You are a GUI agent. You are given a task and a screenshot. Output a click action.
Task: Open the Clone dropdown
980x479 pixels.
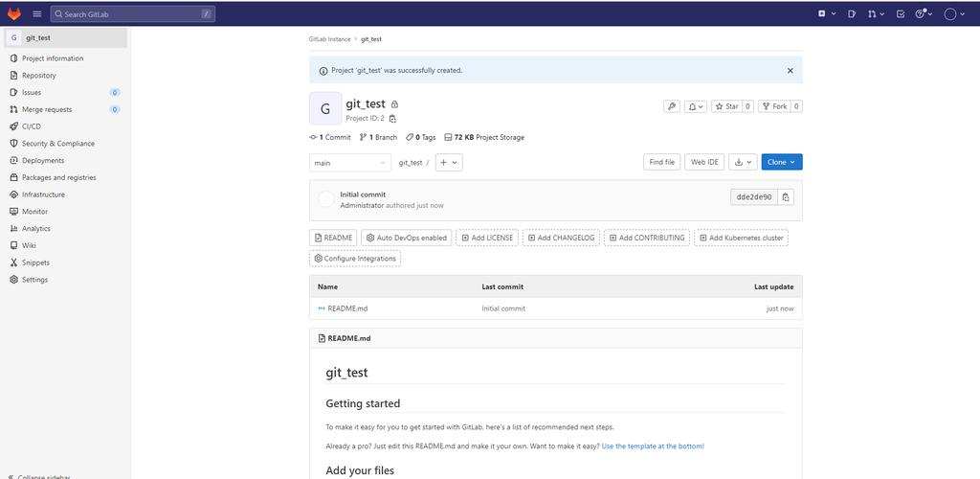tap(782, 162)
